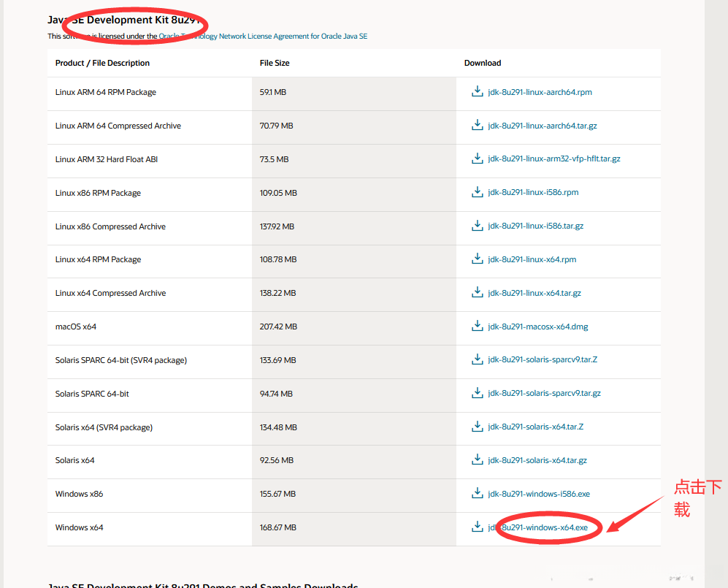Select the 73.5 MB file size
Image resolution: width=728 pixels, height=588 pixels.
click(x=274, y=159)
